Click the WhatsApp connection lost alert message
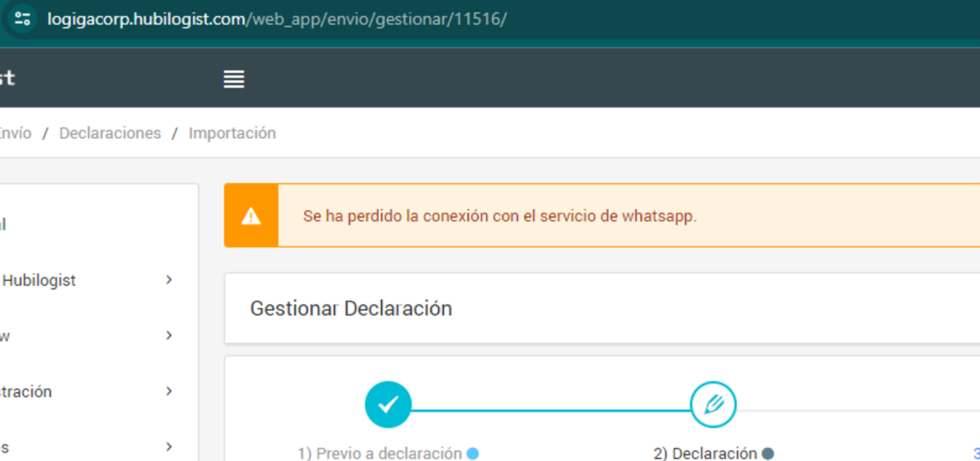980x461 pixels. pos(500,216)
